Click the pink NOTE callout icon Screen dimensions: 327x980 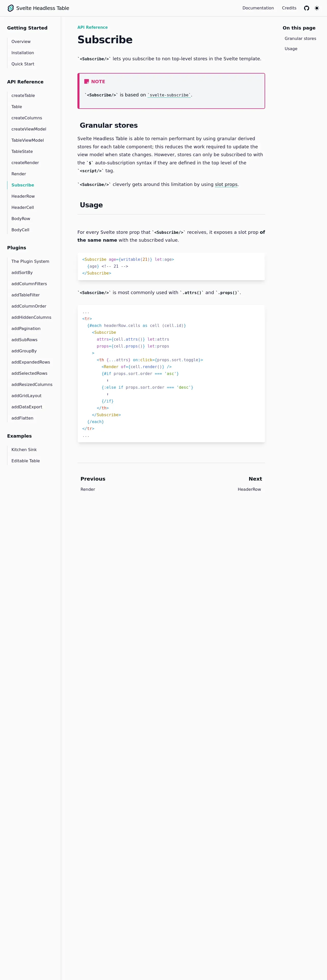(x=86, y=81)
